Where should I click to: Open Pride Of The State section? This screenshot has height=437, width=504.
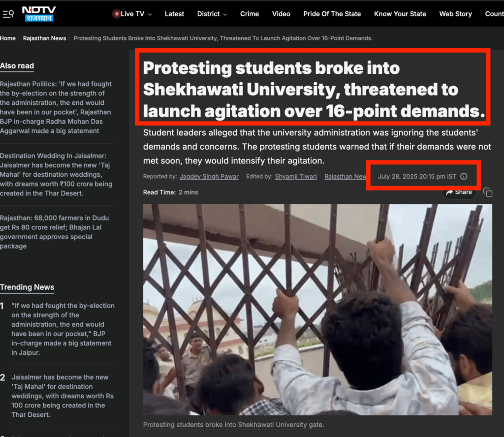tap(332, 14)
